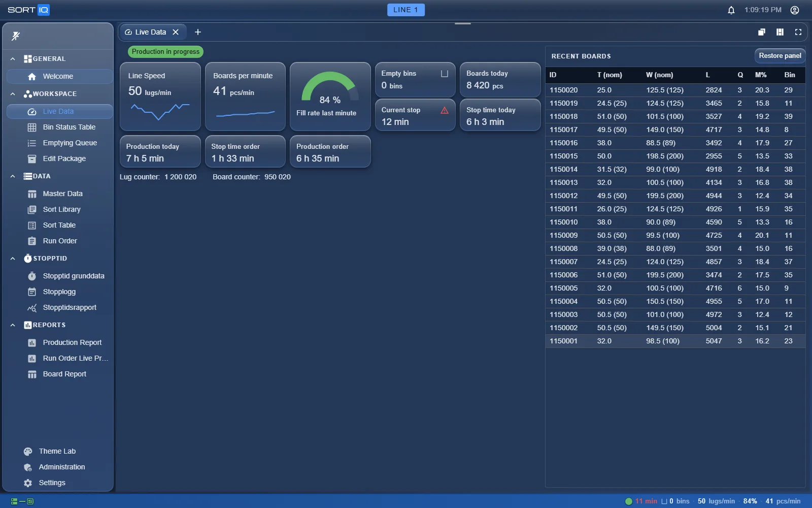Image resolution: width=812 pixels, height=508 pixels.
Task: Open the Boards today card
Action: pyautogui.click(x=500, y=80)
